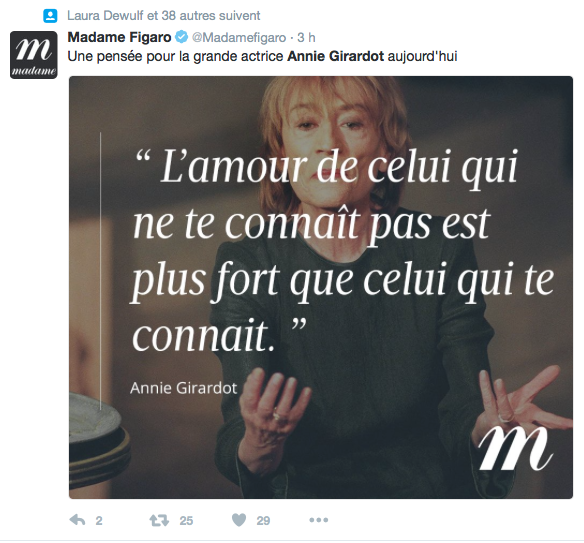This screenshot has height=543, width=584.
Task: Click the blue follower person icon
Action: (x=50, y=16)
